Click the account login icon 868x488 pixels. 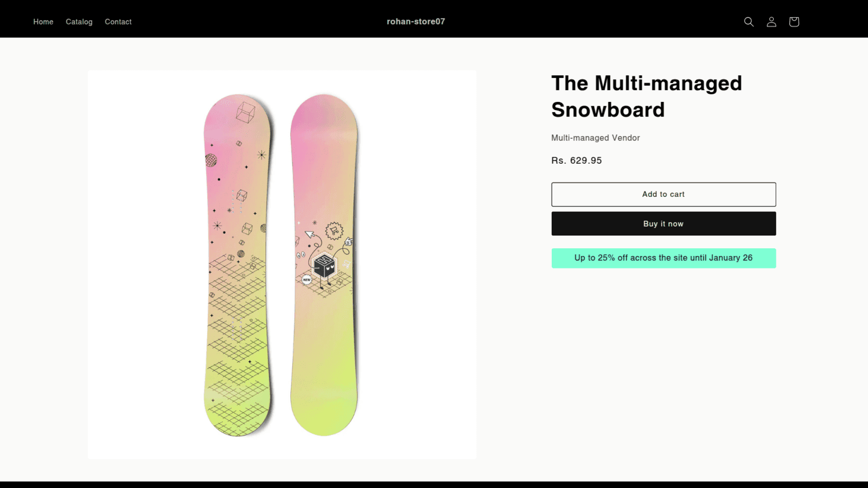[771, 22]
